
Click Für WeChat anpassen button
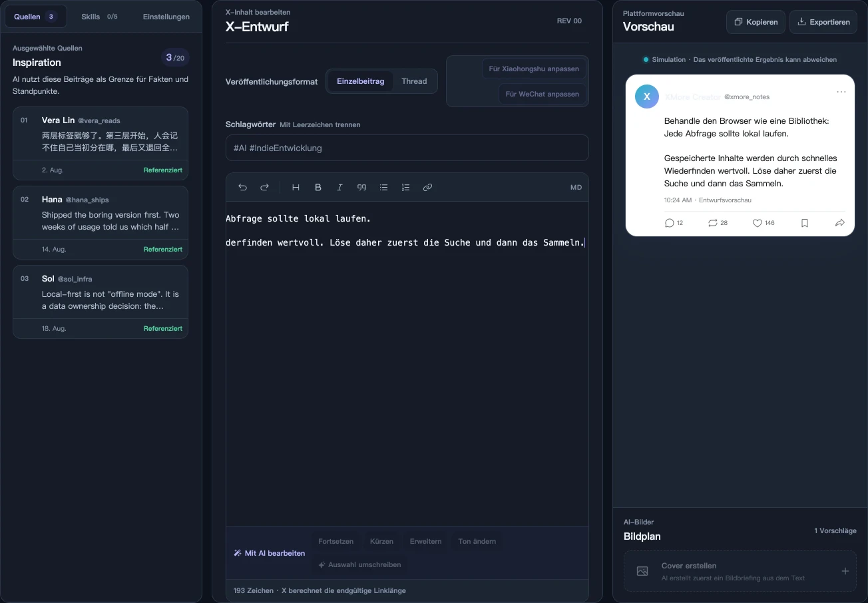[x=542, y=94]
